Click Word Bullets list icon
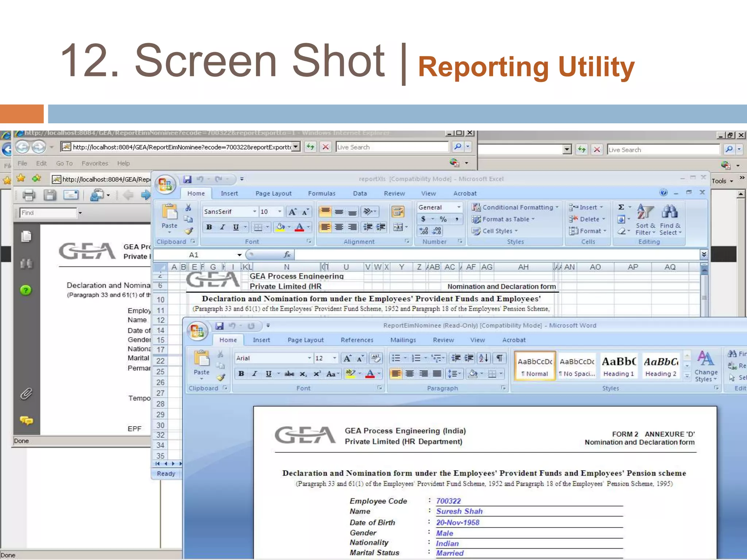Viewport: 747px width, 560px height. 396,358
